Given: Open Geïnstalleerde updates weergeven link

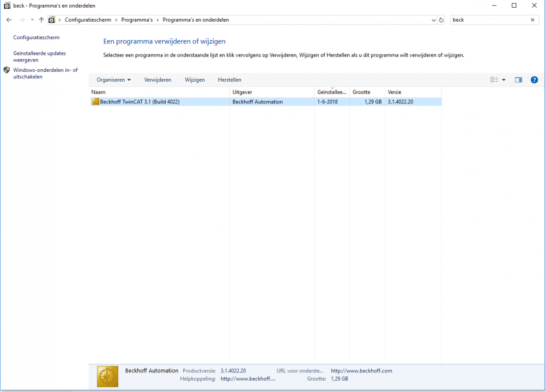Looking at the screenshot, I should point(39,56).
